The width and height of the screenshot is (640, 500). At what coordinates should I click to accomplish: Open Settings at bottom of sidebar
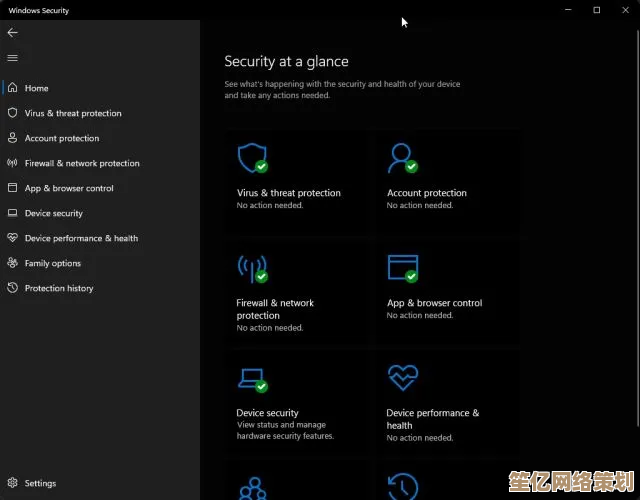click(40, 483)
